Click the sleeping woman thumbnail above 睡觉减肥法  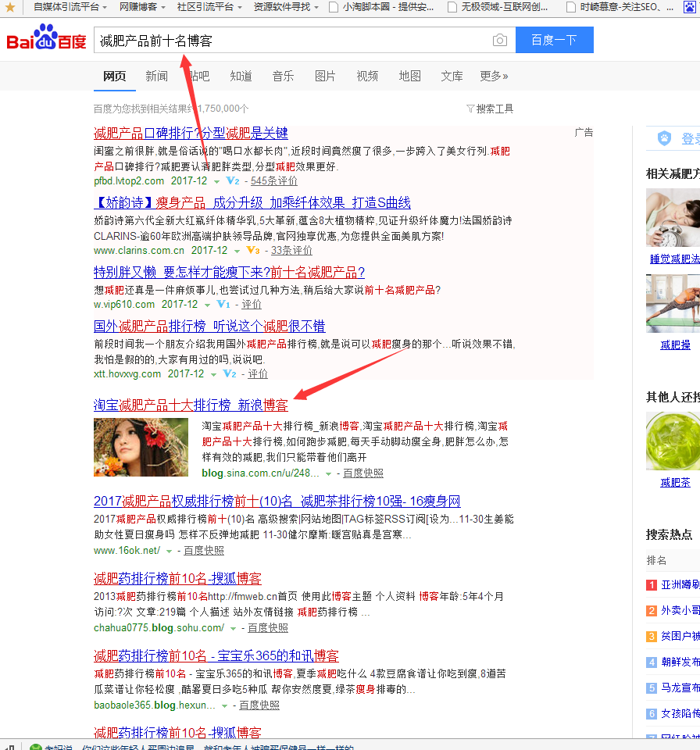(673, 218)
